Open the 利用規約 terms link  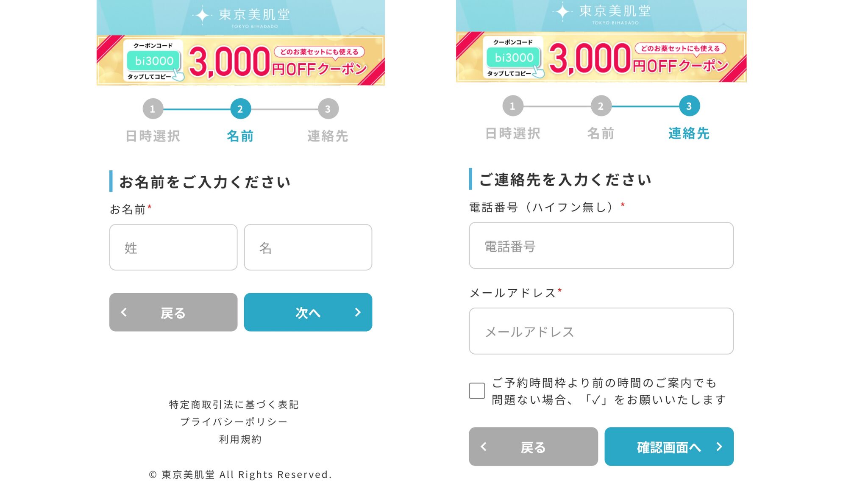pos(240,439)
